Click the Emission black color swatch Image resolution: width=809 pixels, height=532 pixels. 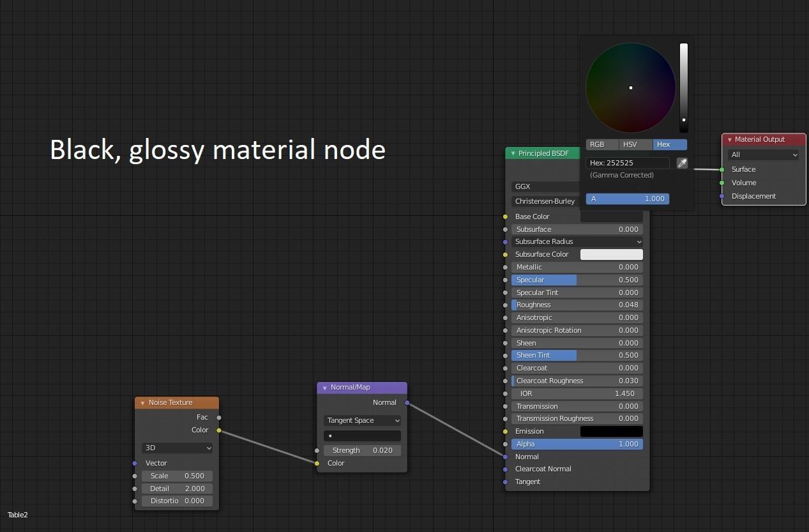[611, 431]
